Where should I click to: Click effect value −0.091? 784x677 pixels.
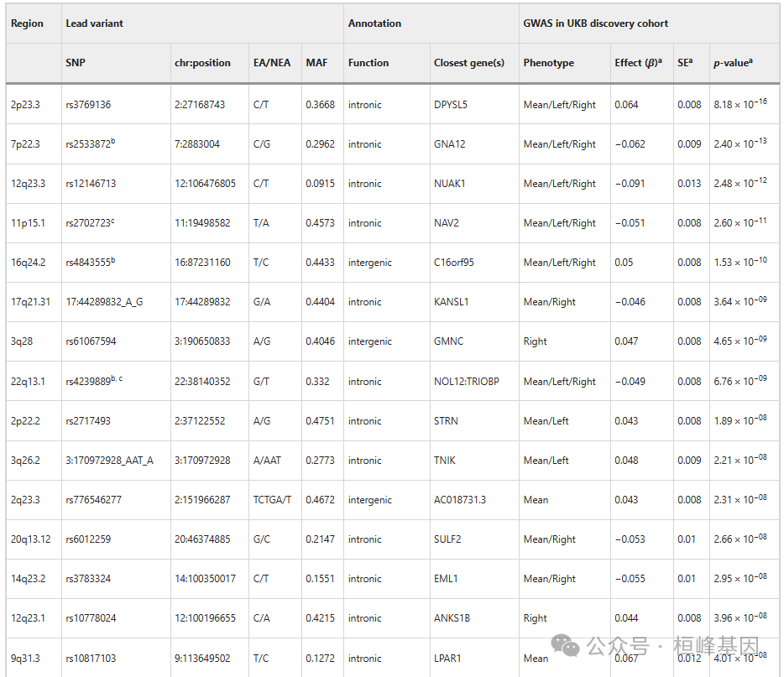(x=630, y=184)
